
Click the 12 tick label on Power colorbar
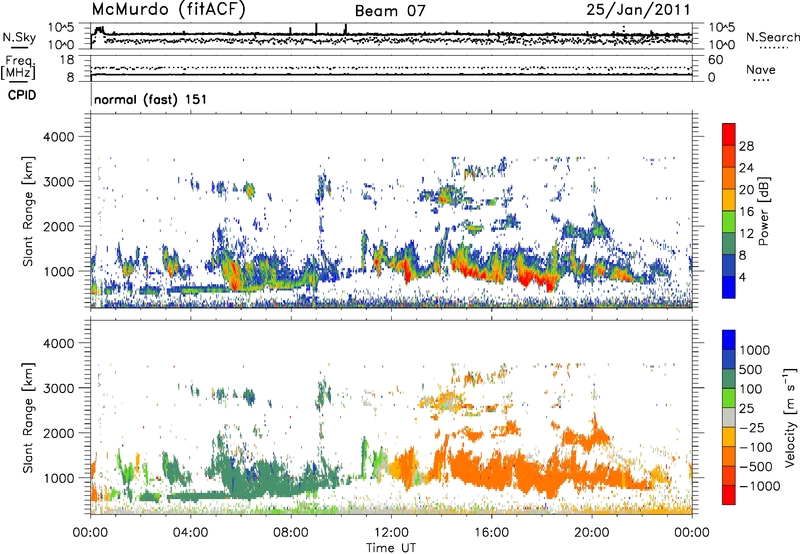(746, 234)
